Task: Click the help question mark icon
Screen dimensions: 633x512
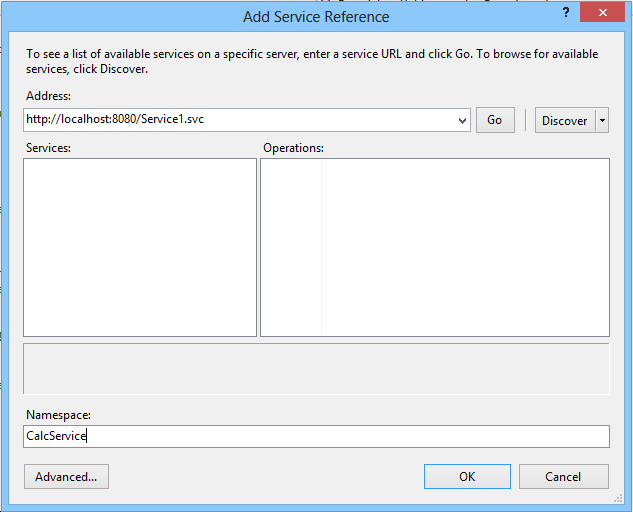Action: click(566, 13)
